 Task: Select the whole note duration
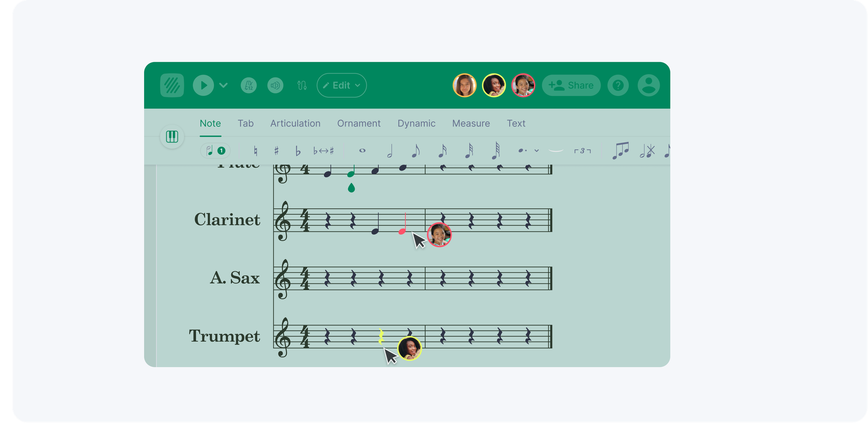pos(362,151)
